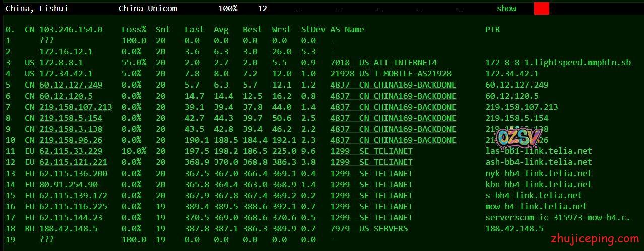The width and height of the screenshot is (644, 251).
Task: Click the OZSY logo sticker
Action: click(x=519, y=137)
